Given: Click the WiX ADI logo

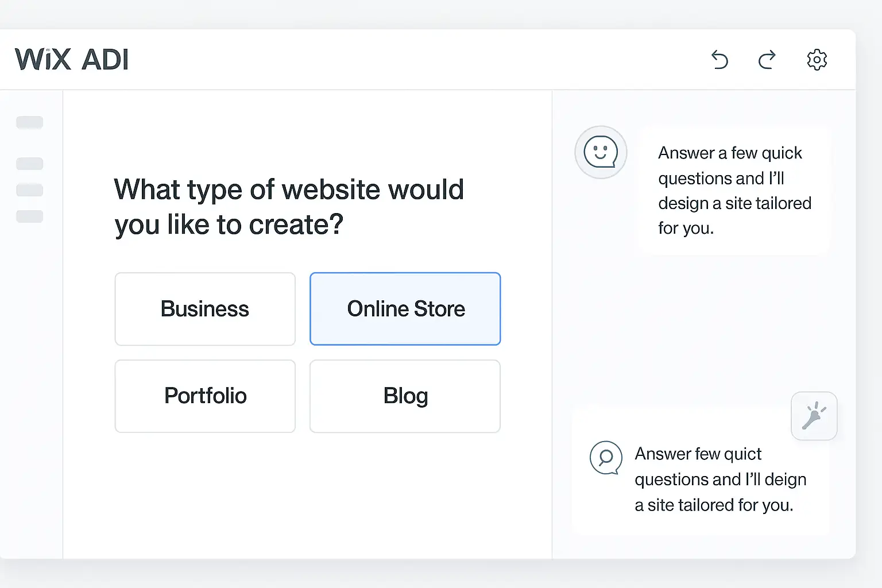Looking at the screenshot, I should point(72,60).
